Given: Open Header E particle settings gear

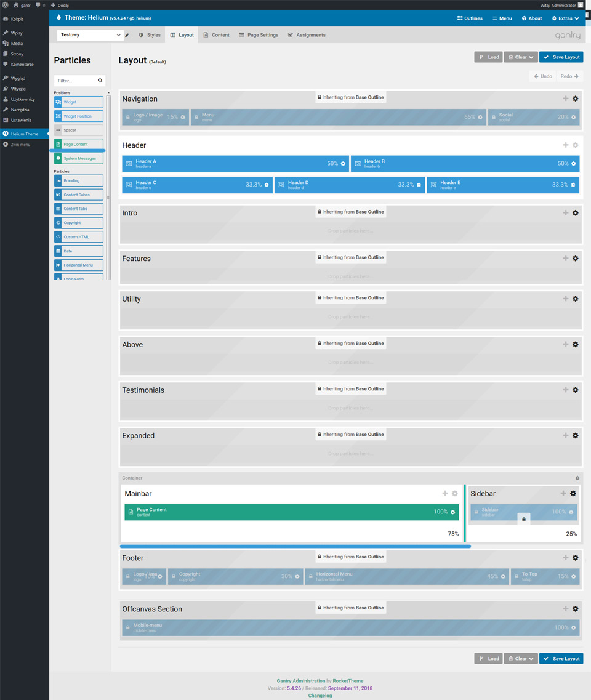Looking at the screenshot, I should click(573, 185).
